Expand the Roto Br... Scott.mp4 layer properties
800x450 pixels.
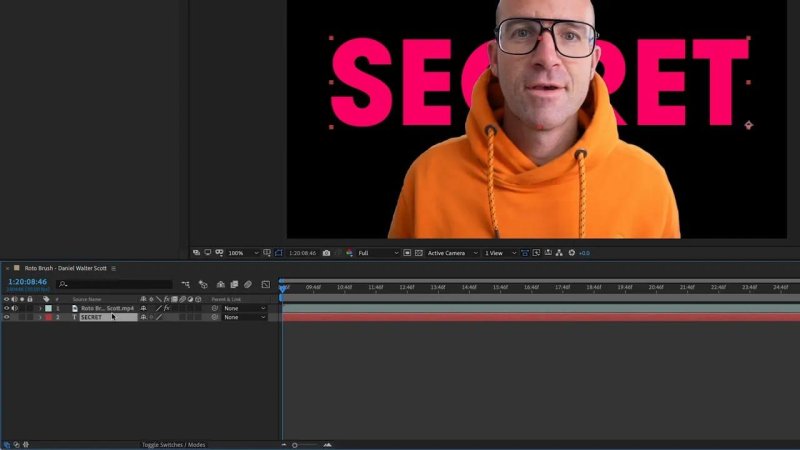(x=40, y=308)
